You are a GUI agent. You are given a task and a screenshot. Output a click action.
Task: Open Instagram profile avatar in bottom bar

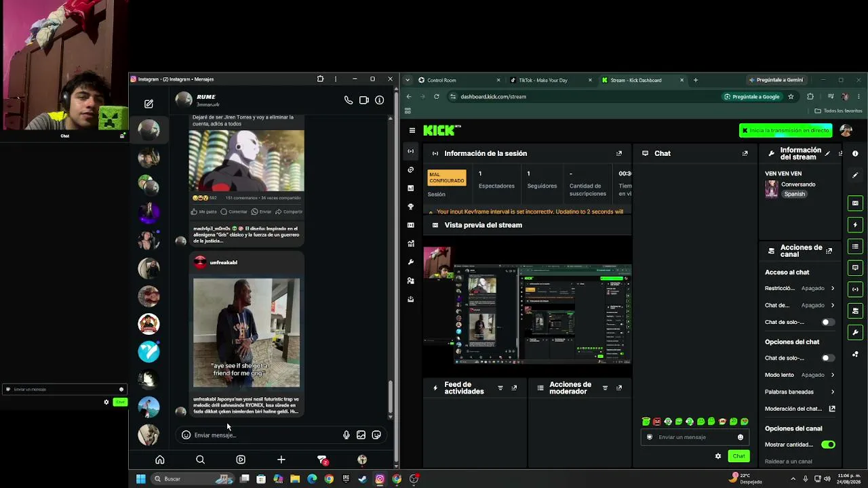(x=362, y=460)
